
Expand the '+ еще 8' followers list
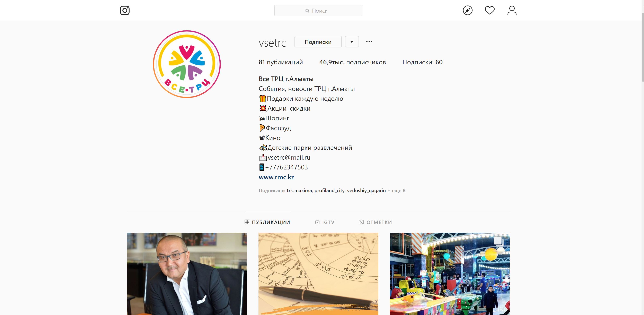click(x=396, y=191)
